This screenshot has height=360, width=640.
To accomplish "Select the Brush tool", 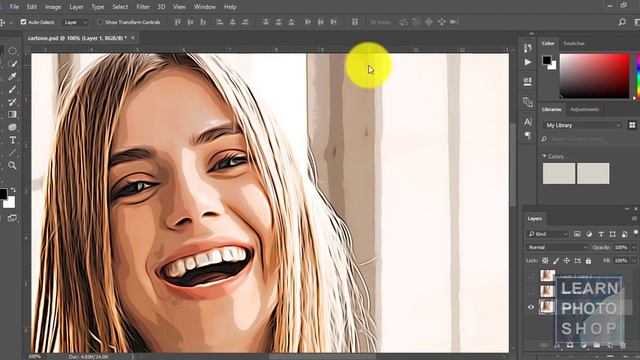I will pos(12,89).
